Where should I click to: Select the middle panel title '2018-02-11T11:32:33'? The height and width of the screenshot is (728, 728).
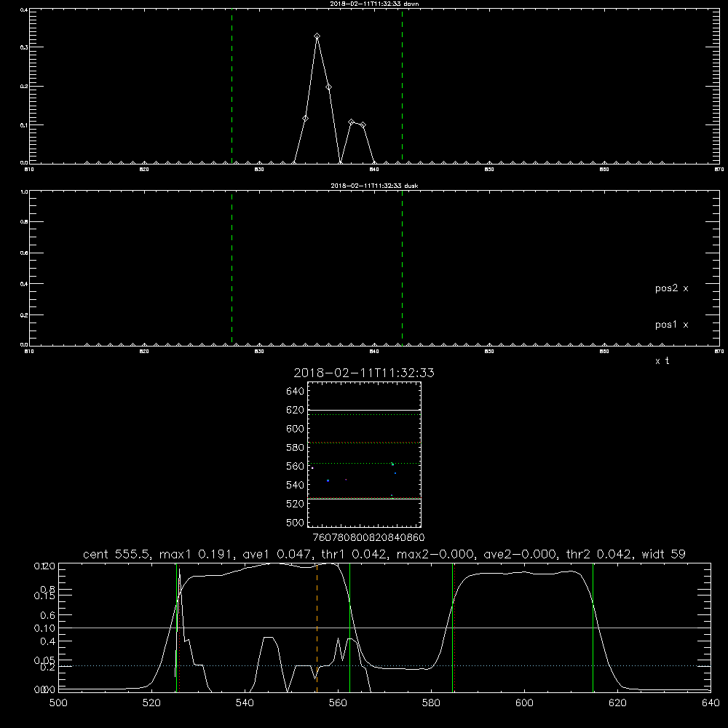tap(364, 373)
